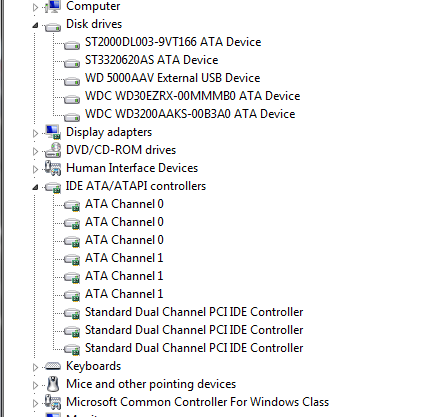Click the ST2000DL003-9VT166 drive icon
The width and height of the screenshot is (446, 417).
pos(72,44)
